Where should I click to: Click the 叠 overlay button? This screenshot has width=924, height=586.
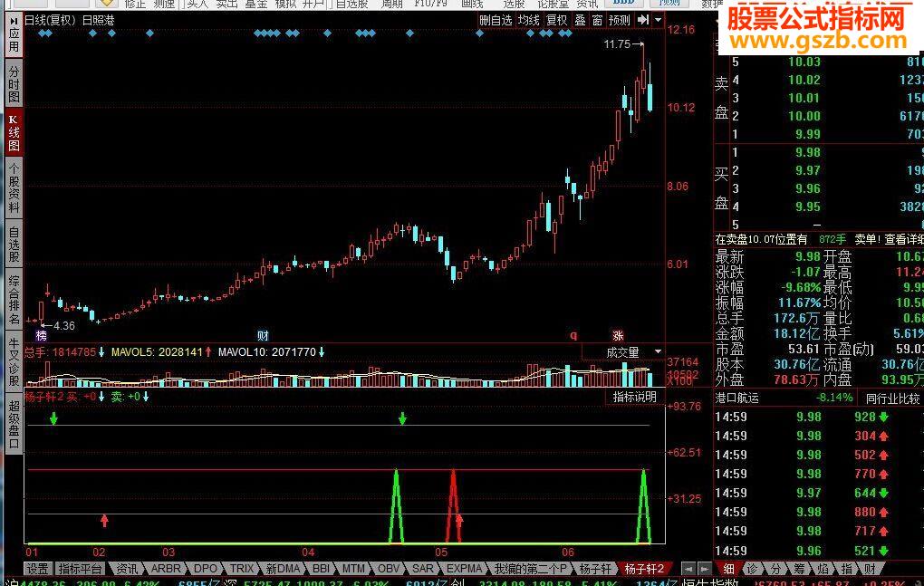pyautogui.click(x=581, y=20)
